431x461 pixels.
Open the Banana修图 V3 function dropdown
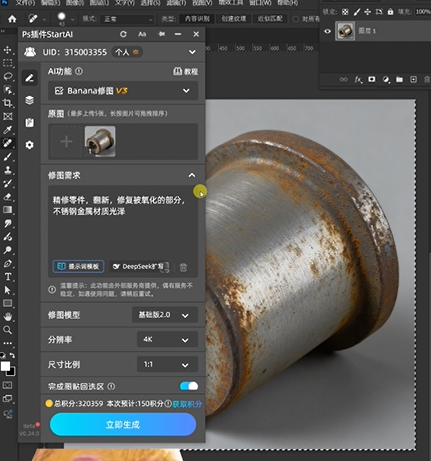point(123,91)
